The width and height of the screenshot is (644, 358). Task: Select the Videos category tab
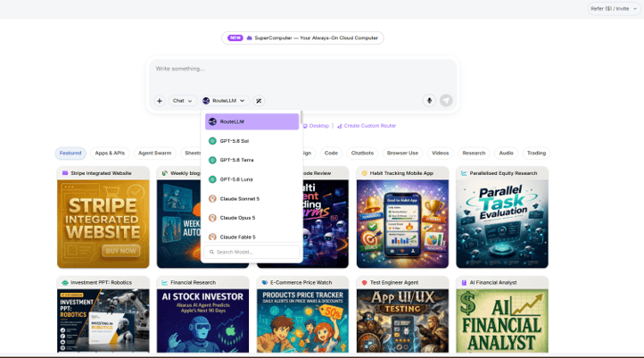(441, 153)
